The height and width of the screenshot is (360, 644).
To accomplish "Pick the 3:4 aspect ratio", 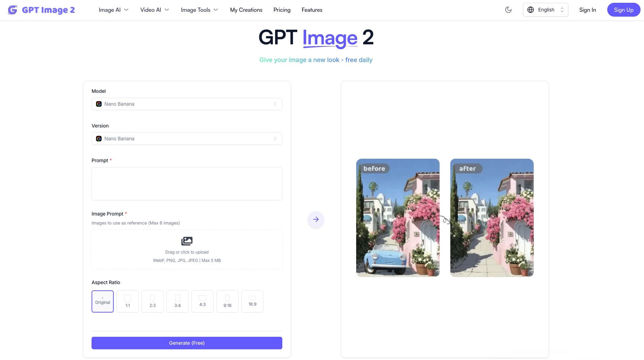I will (x=178, y=301).
